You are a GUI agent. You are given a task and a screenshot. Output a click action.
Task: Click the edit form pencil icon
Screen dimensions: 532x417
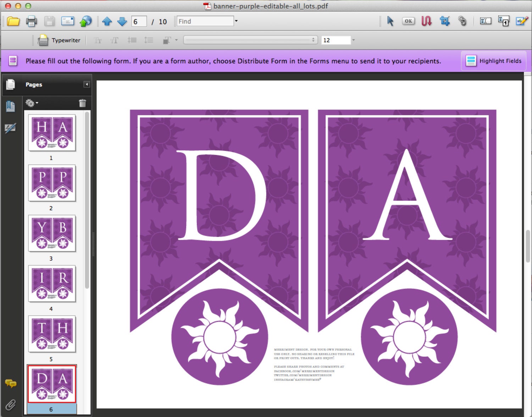coord(522,21)
